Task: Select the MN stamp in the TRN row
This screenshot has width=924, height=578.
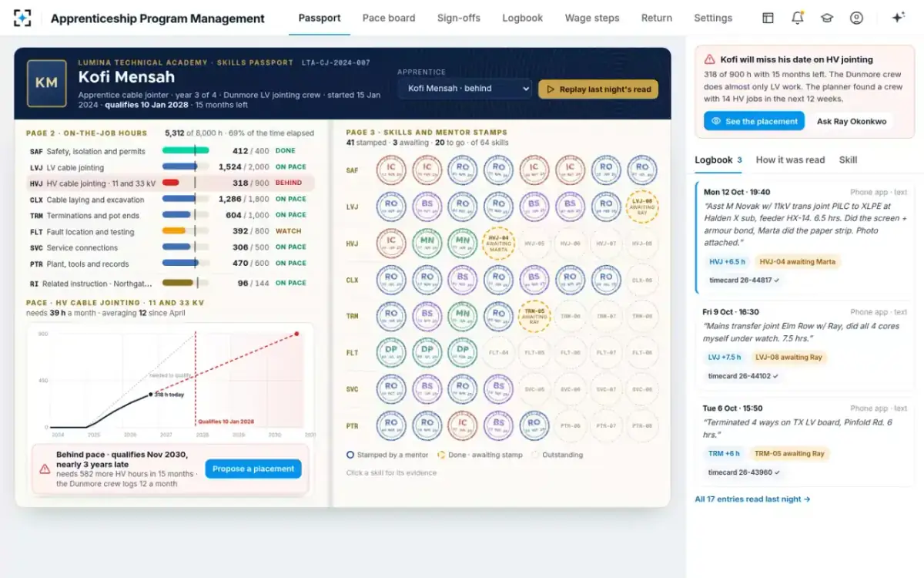Action: [x=463, y=316]
